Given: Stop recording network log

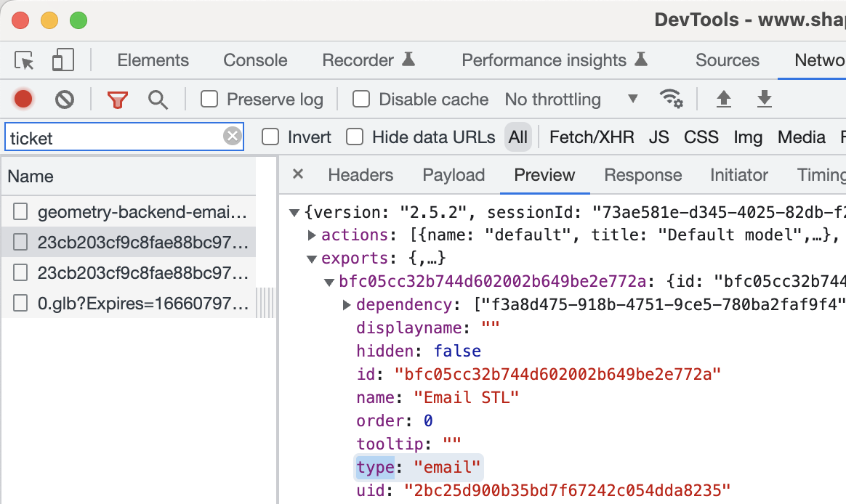Looking at the screenshot, I should coord(23,99).
